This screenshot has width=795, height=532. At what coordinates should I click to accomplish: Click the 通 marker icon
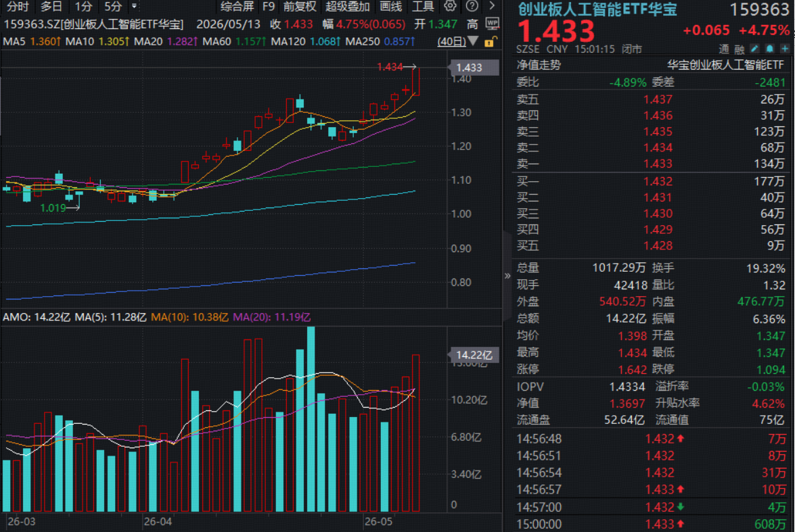tap(724, 49)
